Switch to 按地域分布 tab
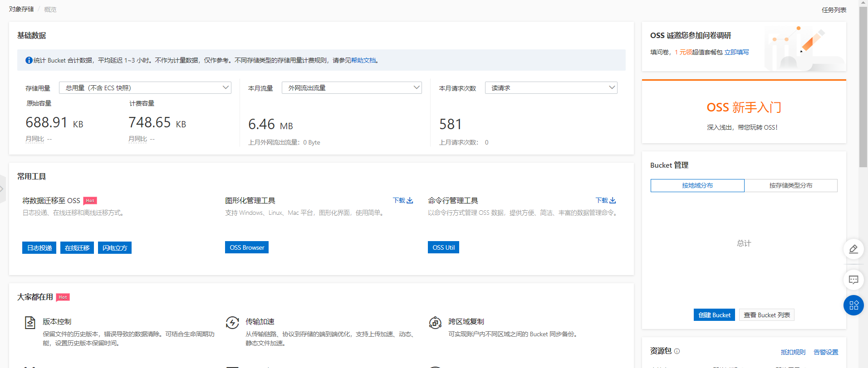 pyautogui.click(x=697, y=185)
